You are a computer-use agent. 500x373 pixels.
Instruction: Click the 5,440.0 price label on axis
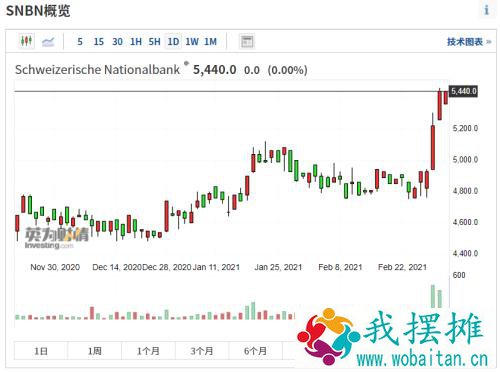463,91
